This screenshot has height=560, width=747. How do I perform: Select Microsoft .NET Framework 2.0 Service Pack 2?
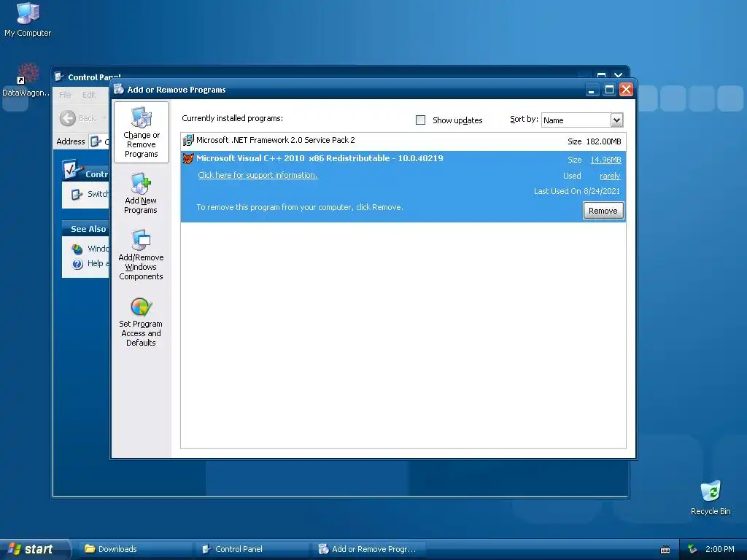403,141
